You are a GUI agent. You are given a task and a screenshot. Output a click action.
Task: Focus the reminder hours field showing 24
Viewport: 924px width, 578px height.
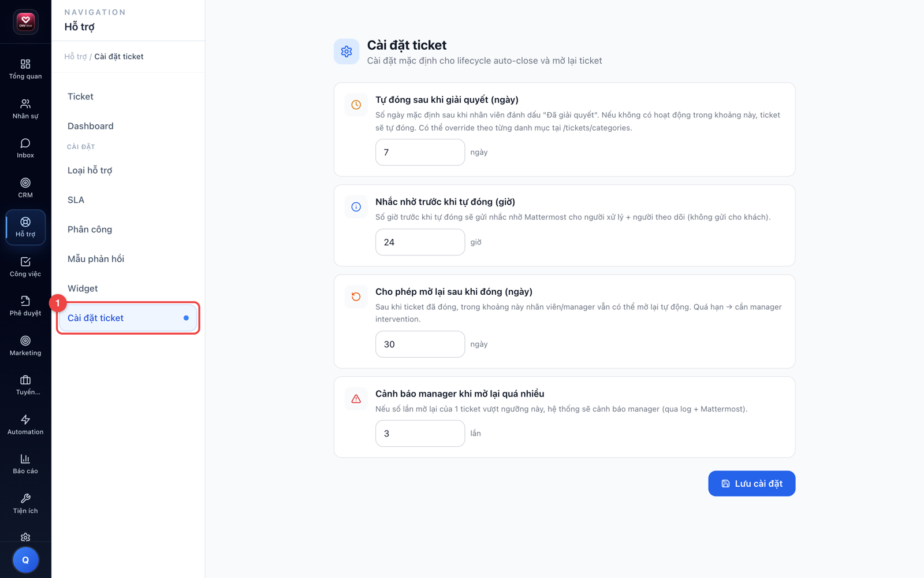pyautogui.click(x=420, y=242)
